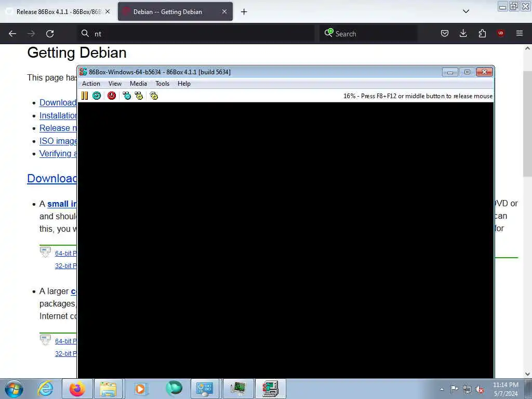532x399 pixels.
Task: Click the large blue Download heading link
Action: (52, 179)
